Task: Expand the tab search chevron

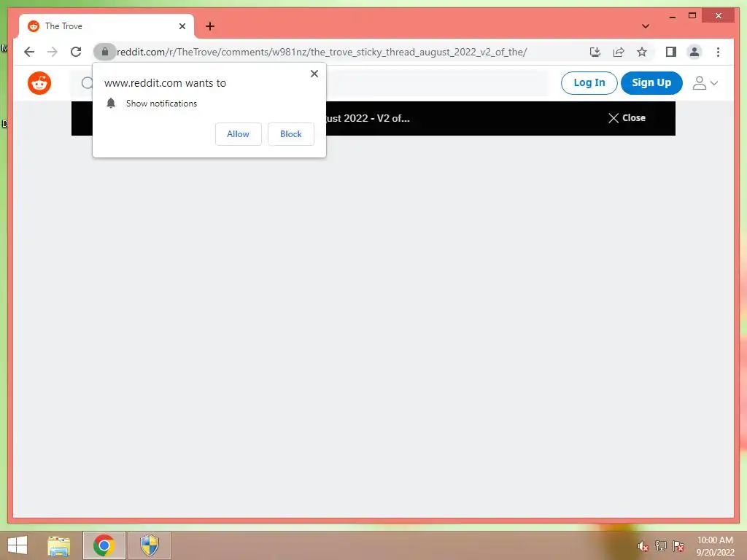Action: point(646,26)
